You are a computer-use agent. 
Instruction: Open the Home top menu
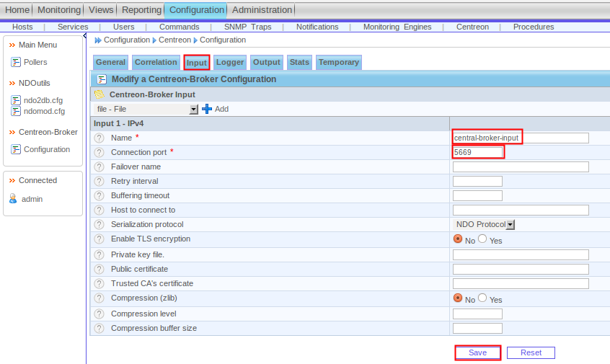pyautogui.click(x=17, y=10)
